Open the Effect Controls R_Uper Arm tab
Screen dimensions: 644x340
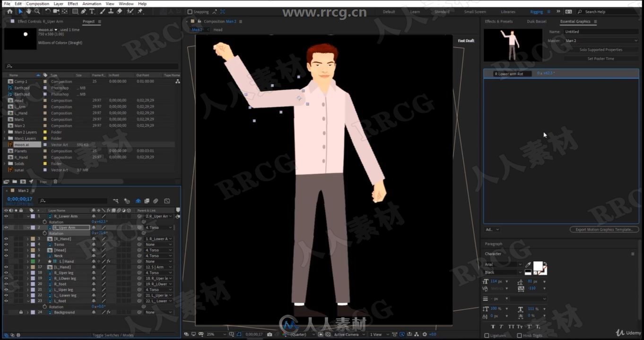pyautogui.click(x=40, y=21)
